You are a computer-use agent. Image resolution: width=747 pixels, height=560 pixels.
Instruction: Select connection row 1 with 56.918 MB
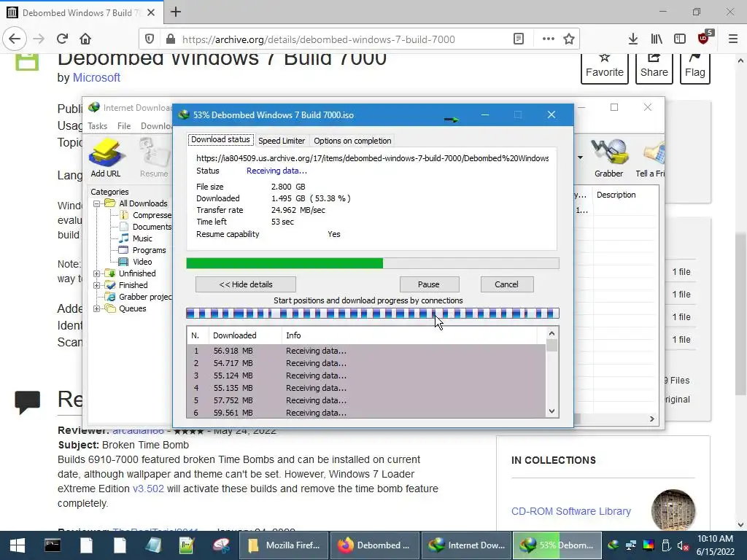tap(366, 351)
